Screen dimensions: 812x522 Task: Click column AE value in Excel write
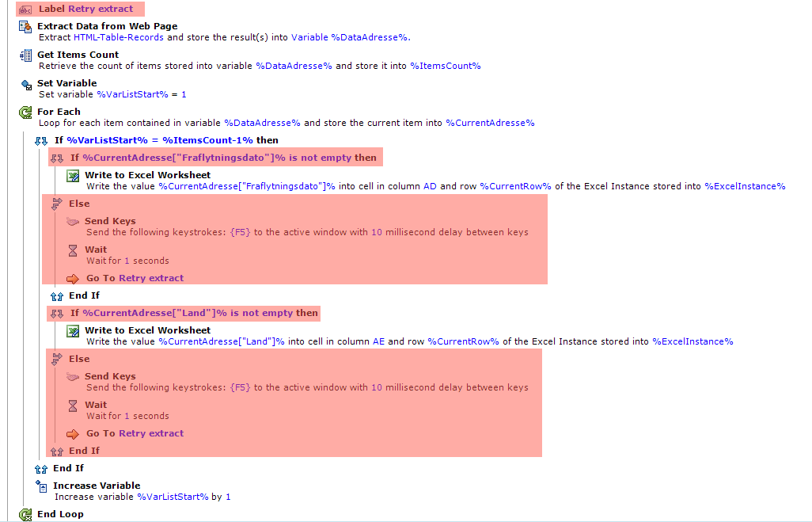(378, 341)
